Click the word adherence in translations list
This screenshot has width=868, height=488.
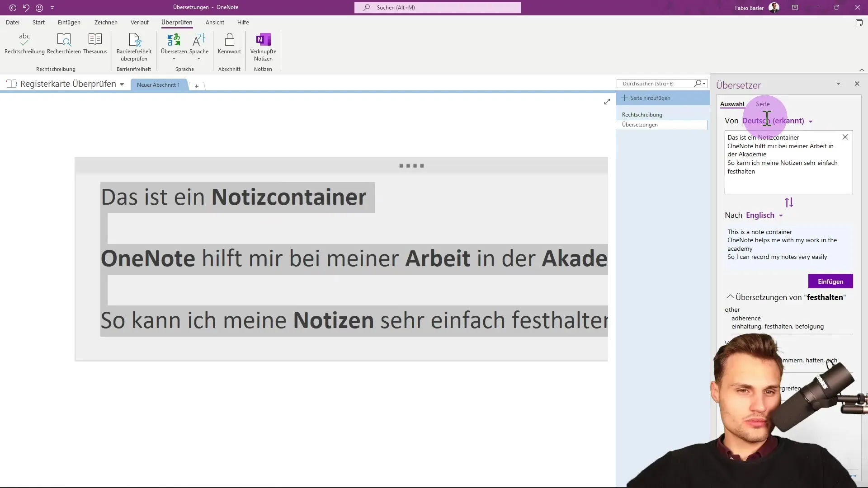(x=746, y=319)
